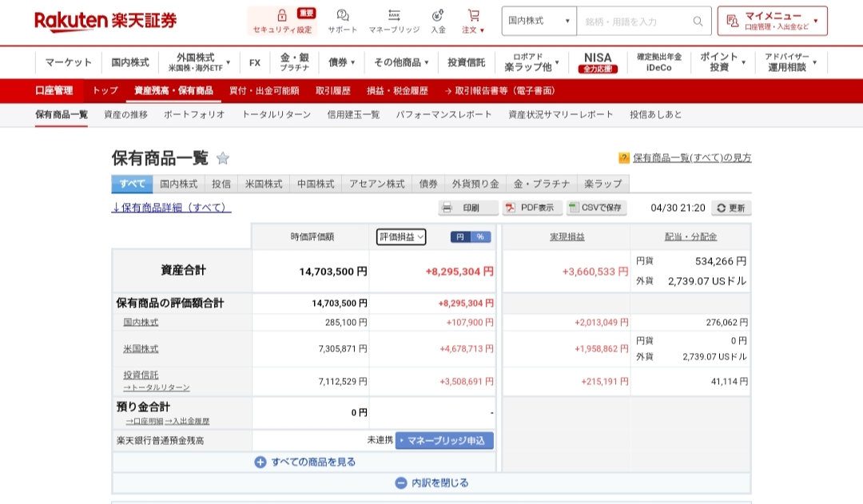
Task: Open the 国内株式 search category dropdown
Action: point(539,21)
